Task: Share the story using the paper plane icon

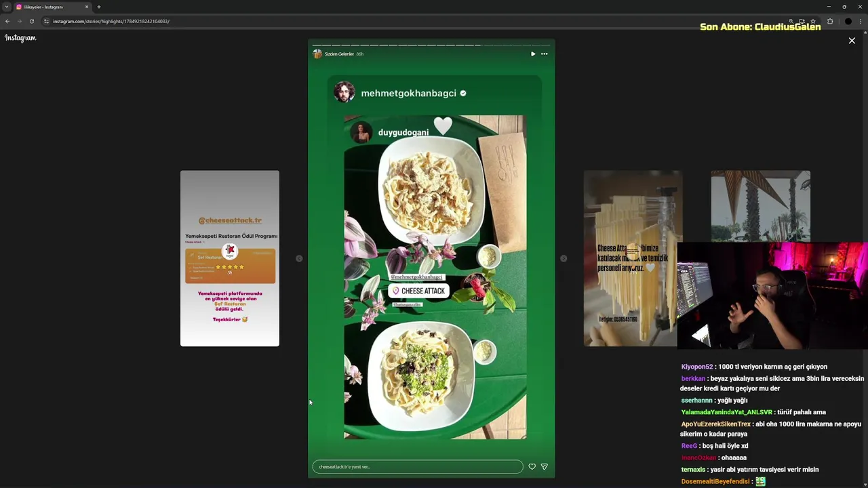Action: (544, 466)
